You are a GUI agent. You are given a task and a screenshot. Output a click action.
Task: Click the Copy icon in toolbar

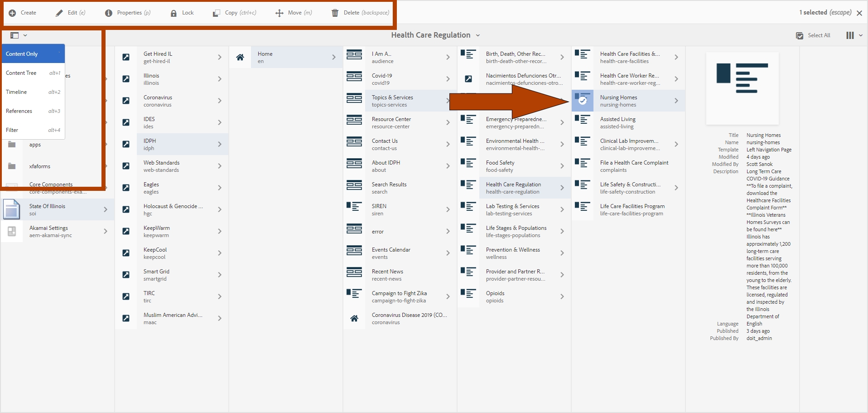click(217, 13)
